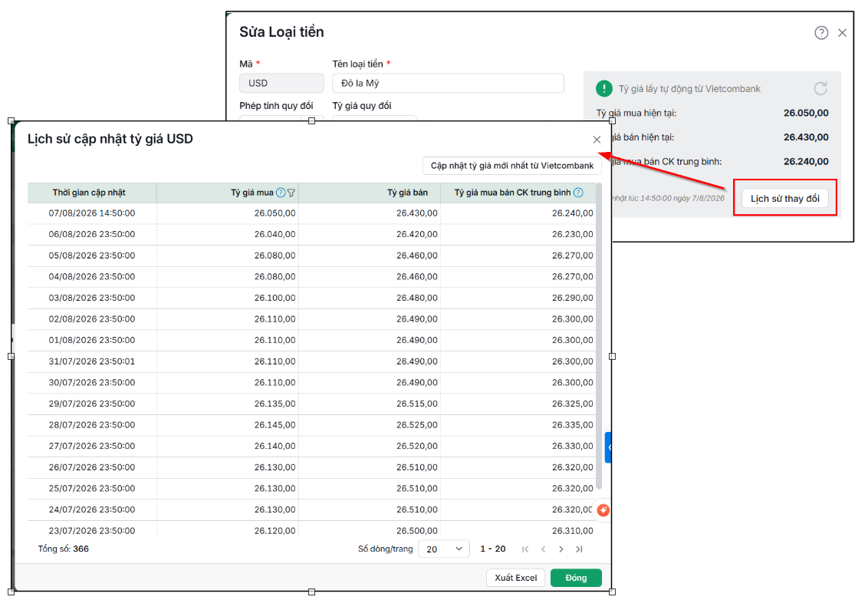
Task: Jump to the last page of results
Action: click(579, 549)
